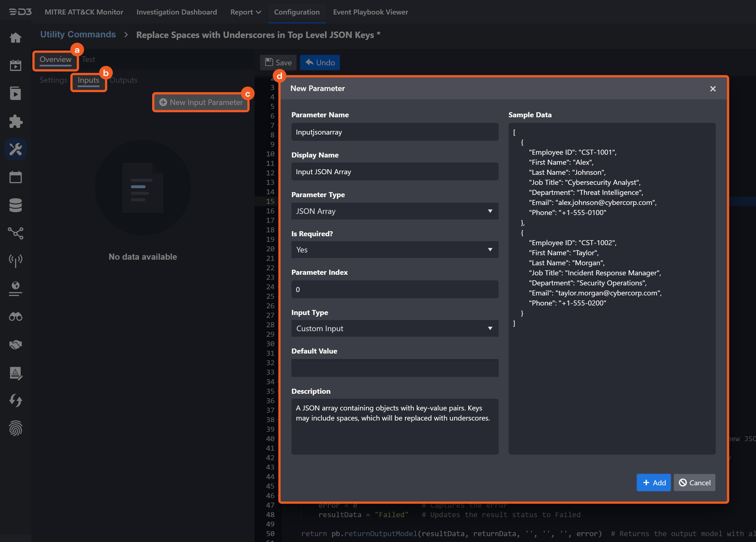Open the Test tab
756x542 pixels.
click(x=88, y=59)
